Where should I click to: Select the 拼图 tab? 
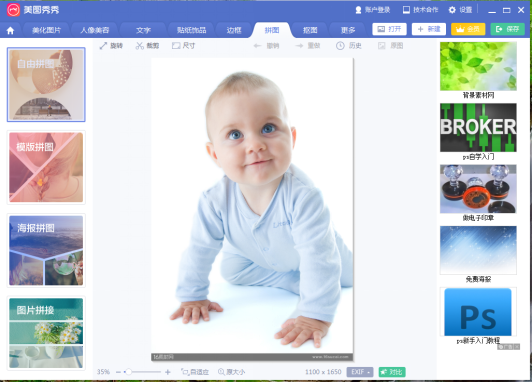point(272,30)
